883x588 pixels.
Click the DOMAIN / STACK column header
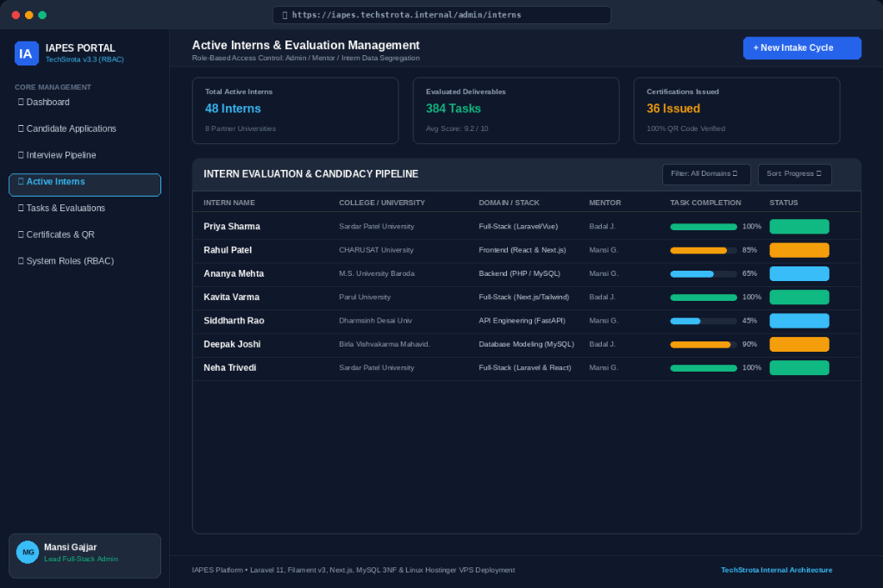509,203
